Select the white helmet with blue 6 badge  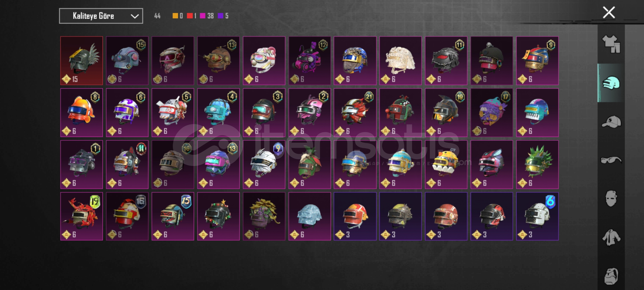coord(537,216)
